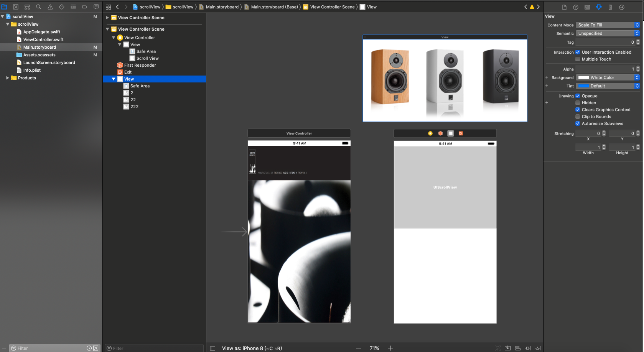Select the Source Control navigator icon

pyautogui.click(x=16, y=7)
